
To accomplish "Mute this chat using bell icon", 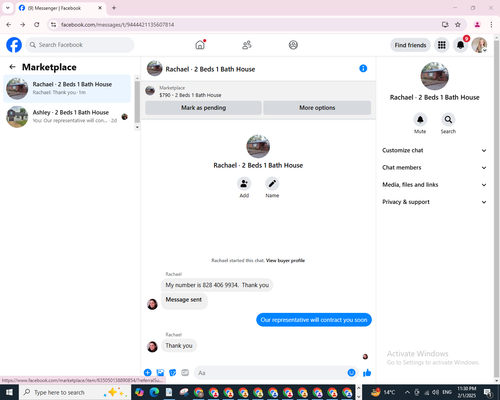I will point(420,119).
